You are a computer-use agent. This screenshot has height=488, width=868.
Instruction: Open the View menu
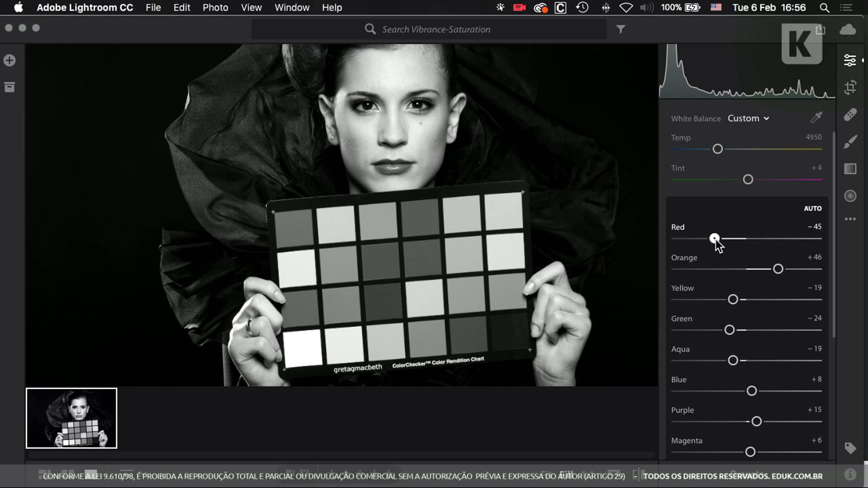point(251,8)
